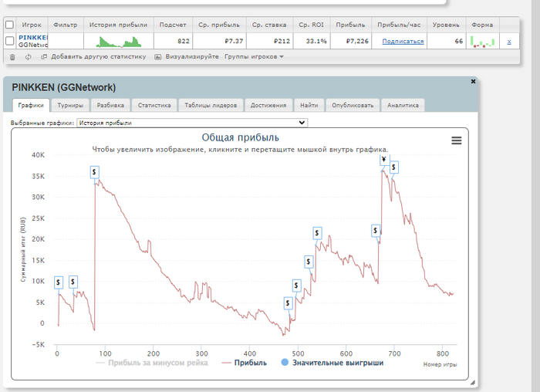This screenshot has height=392, width=540.
Task: Toggle Прибыль за минусом рейка legend series
Action: tap(152, 363)
